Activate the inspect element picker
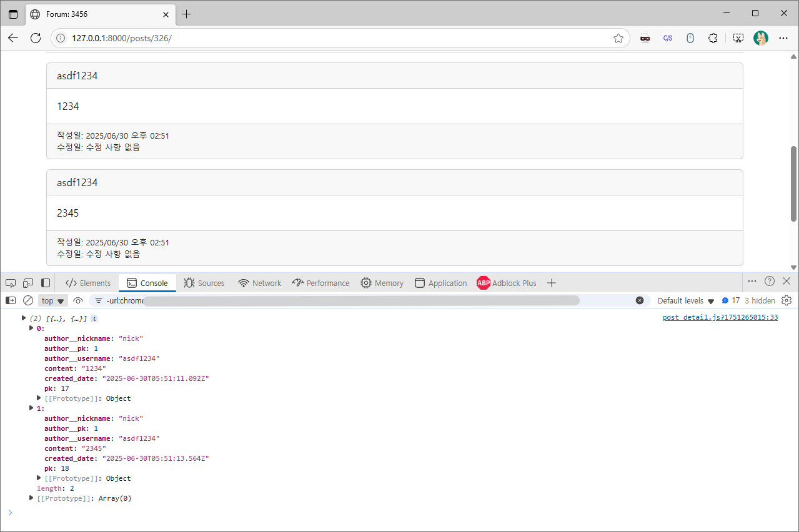The height and width of the screenshot is (532, 799). (11, 283)
